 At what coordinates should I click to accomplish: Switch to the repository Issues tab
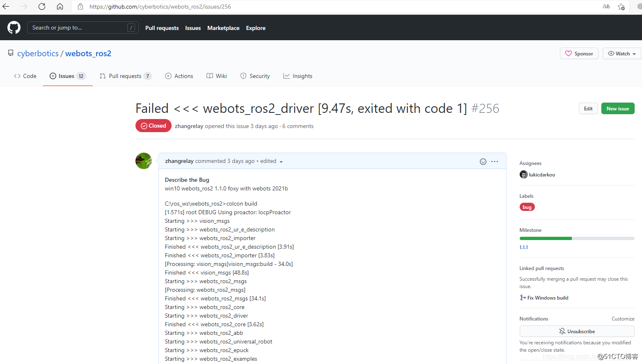pyautogui.click(x=68, y=76)
